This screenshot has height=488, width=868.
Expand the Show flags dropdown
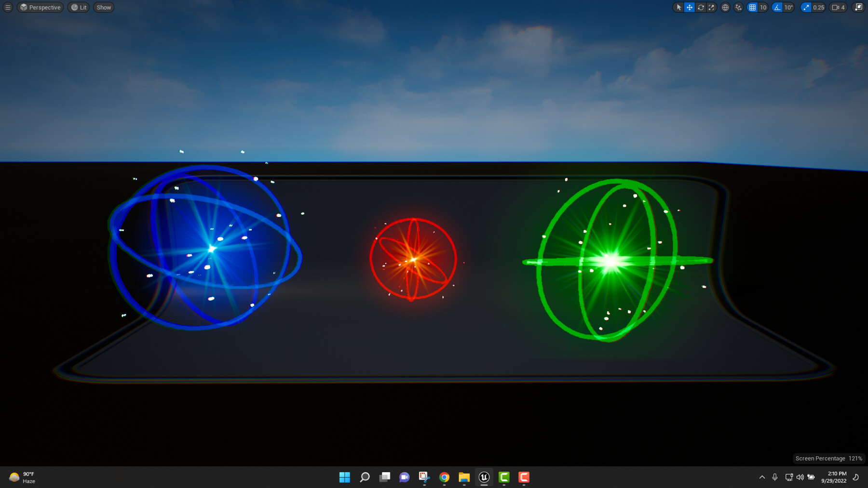(103, 7)
